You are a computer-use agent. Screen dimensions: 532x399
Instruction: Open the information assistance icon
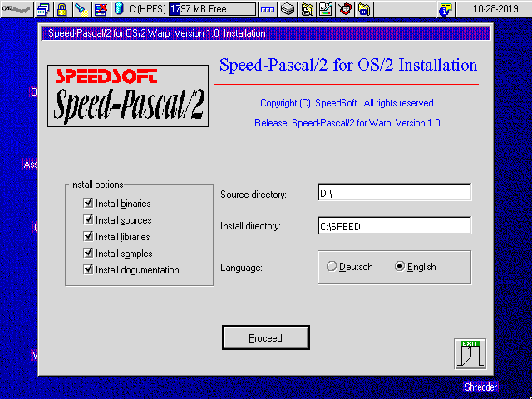446,9
